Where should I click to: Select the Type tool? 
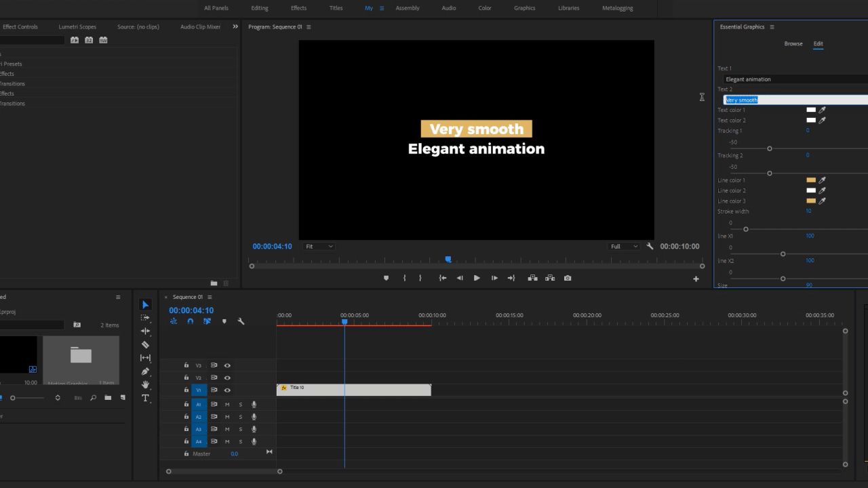pyautogui.click(x=145, y=399)
